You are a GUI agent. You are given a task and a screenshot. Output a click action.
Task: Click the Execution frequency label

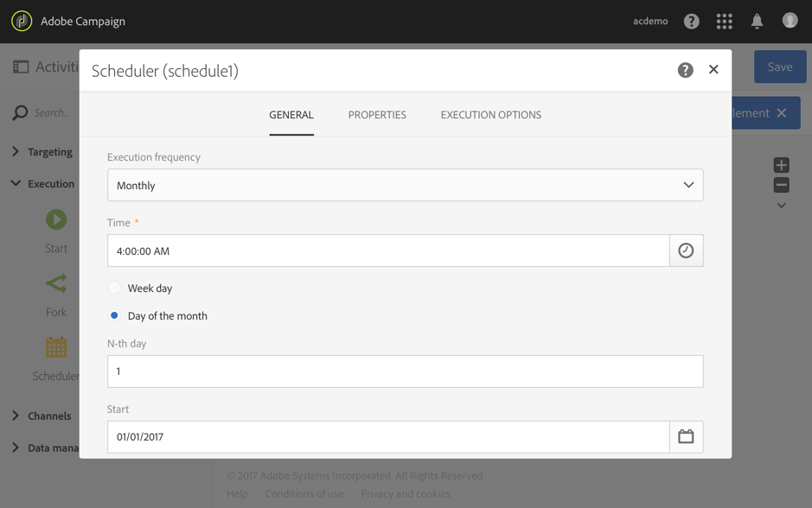pyautogui.click(x=154, y=157)
